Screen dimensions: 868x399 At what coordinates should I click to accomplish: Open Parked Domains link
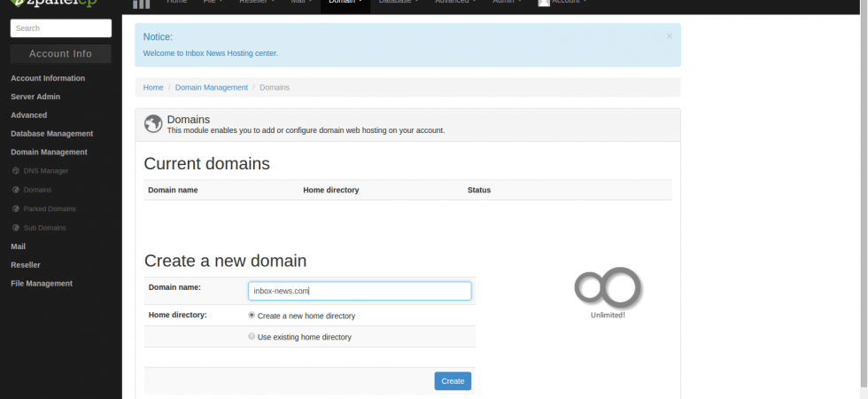50,209
